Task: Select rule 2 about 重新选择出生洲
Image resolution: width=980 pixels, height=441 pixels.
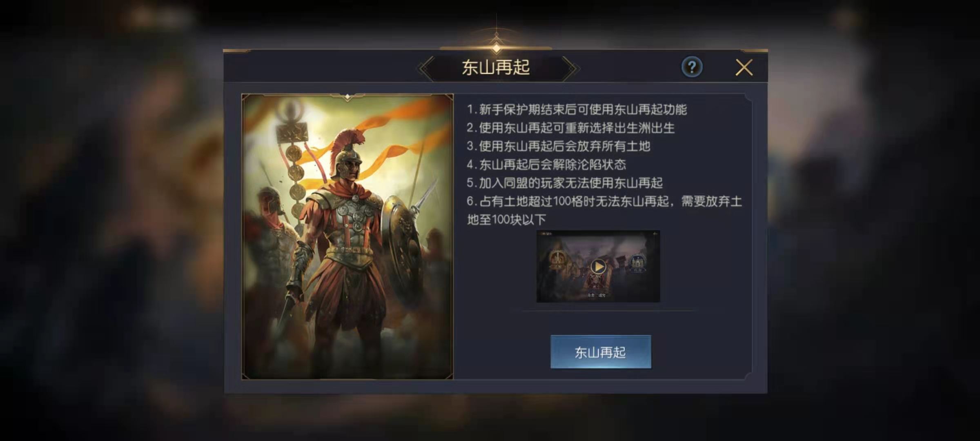Action: (570, 128)
